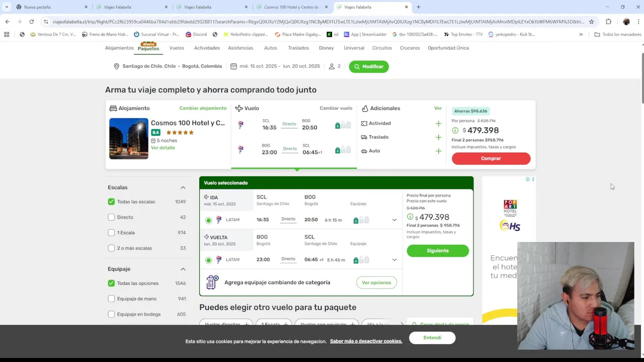Viewport: 644px width, 362px height.
Task: Close the Nueva pestaña tab
Action: (x=86, y=7)
